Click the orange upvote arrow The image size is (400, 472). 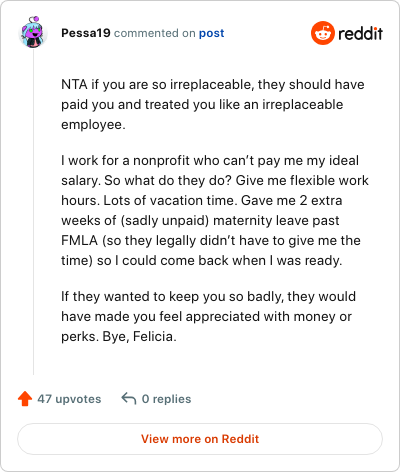25,399
